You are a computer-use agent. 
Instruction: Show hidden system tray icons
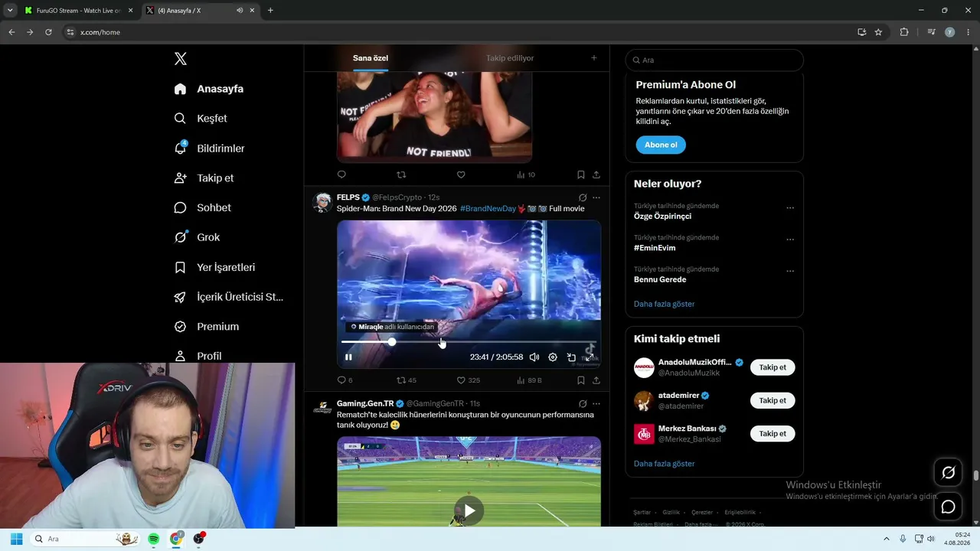(887, 539)
